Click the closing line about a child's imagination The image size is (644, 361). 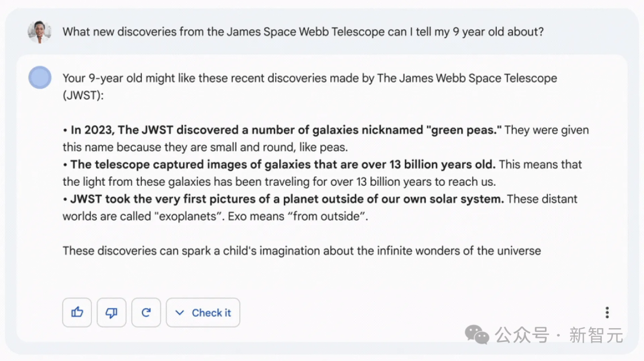302,251
